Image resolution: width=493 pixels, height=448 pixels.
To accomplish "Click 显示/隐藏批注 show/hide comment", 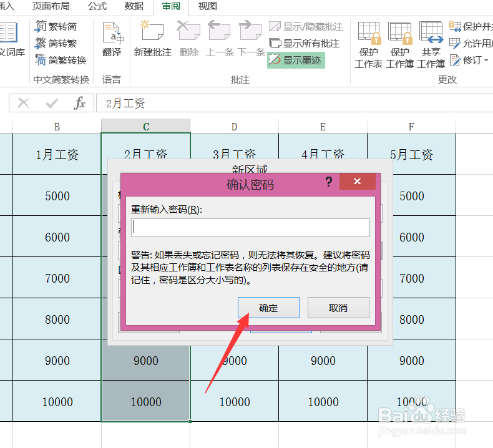I will (x=306, y=27).
